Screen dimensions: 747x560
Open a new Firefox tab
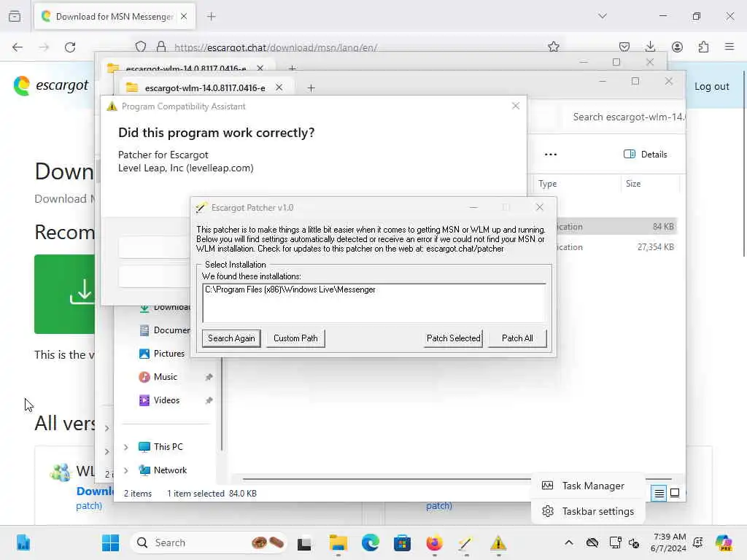212,16
